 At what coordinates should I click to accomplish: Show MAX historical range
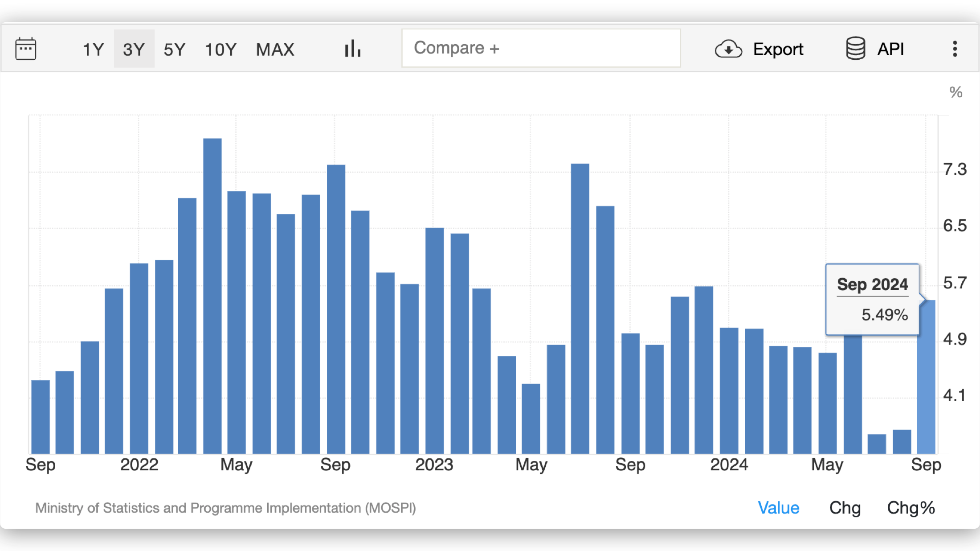click(x=275, y=49)
